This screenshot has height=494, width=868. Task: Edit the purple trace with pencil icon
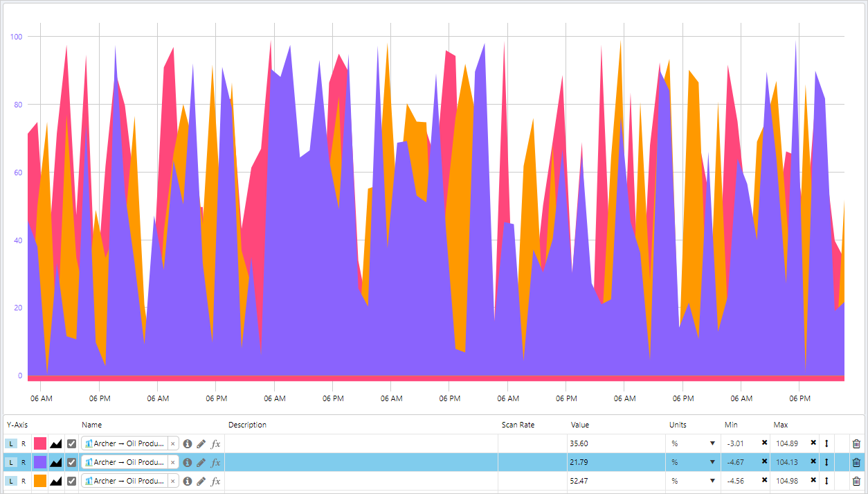pyautogui.click(x=201, y=462)
